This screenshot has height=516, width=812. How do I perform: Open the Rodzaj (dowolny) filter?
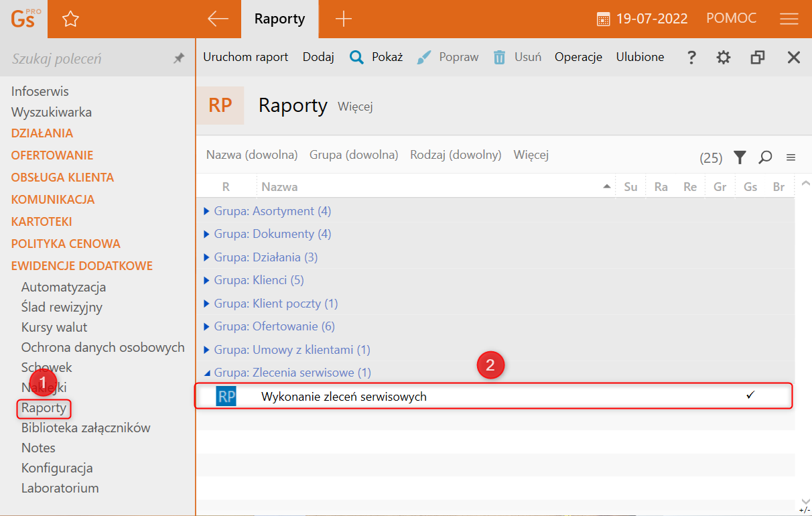[x=456, y=155]
